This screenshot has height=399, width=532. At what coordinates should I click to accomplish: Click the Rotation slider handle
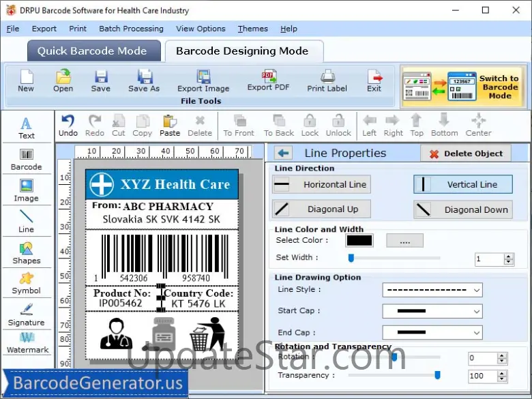point(394,357)
